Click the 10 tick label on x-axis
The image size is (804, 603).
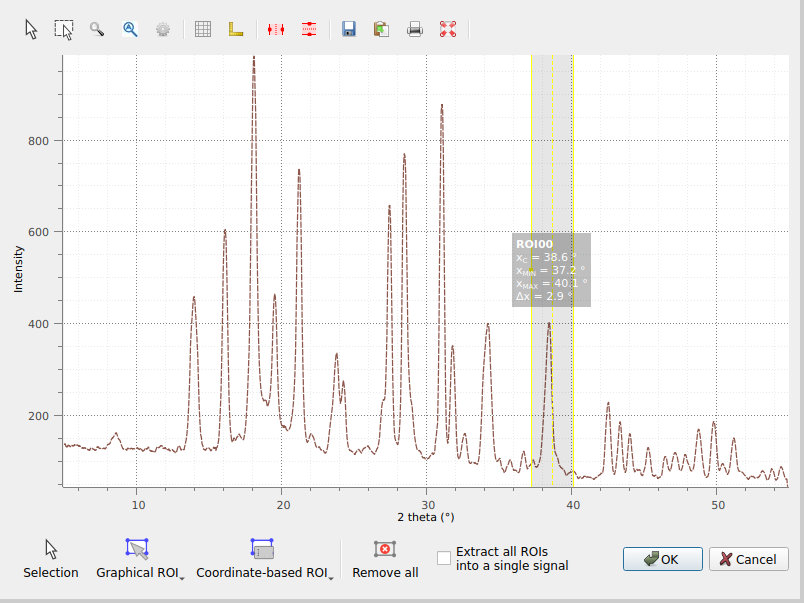coord(138,505)
